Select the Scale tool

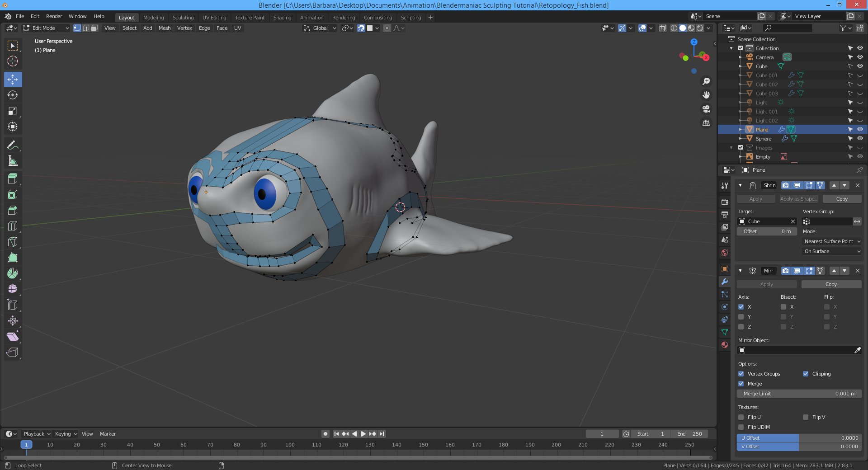[13, 111]
